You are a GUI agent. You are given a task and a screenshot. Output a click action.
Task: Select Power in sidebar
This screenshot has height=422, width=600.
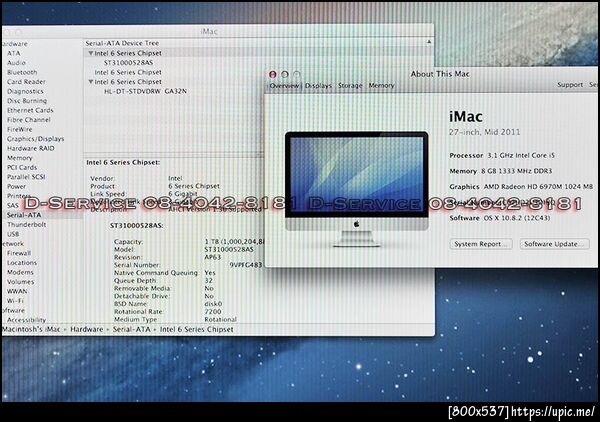tap(16, 187)
